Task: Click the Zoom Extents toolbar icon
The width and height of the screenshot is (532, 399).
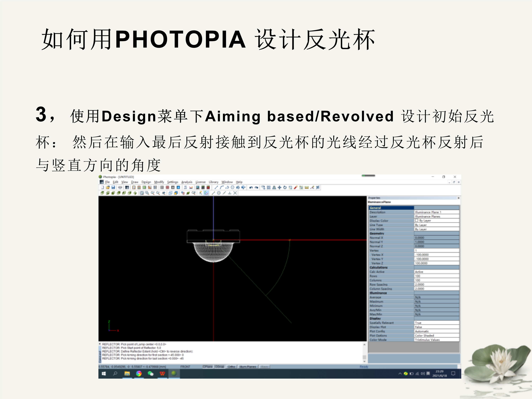Action: [142, 193]
